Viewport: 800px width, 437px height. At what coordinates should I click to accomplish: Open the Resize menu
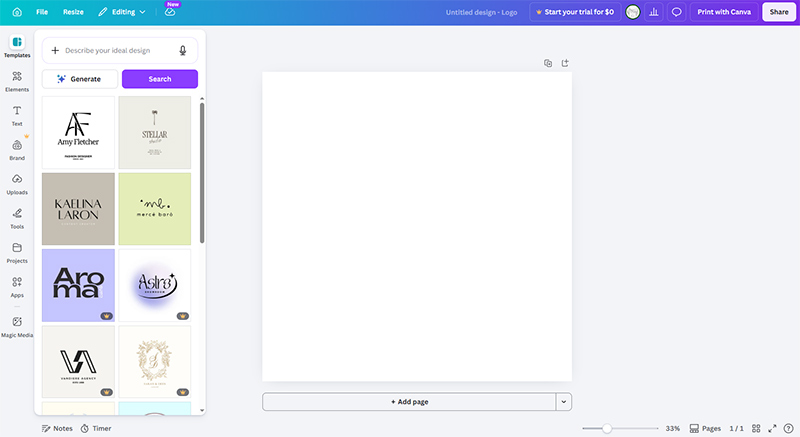73,12
